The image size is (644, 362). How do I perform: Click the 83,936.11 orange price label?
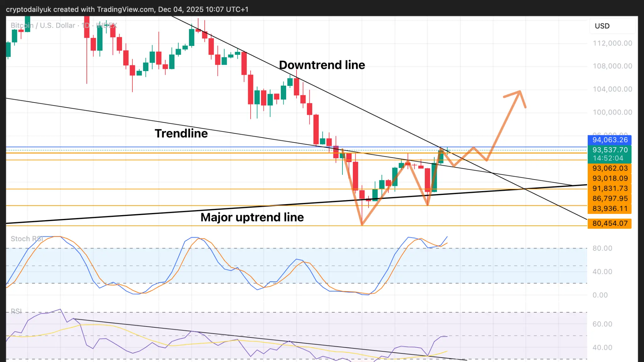[x=610, y=209]
